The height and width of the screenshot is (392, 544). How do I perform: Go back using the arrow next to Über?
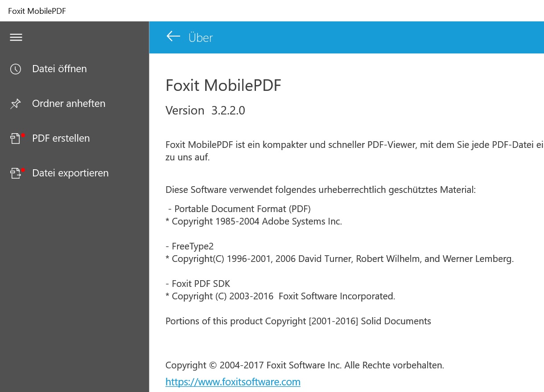[173, 37]
